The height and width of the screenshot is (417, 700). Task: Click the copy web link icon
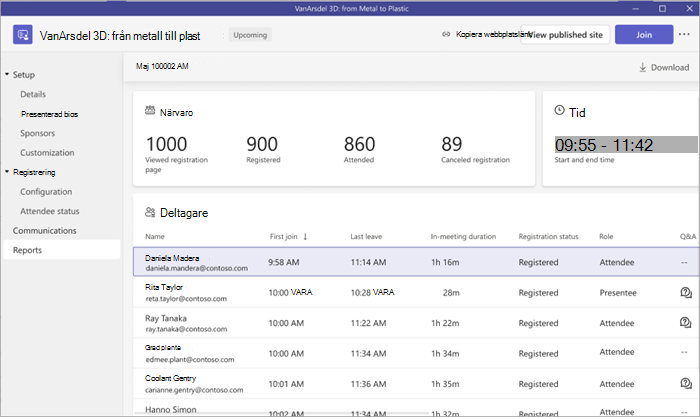(x=446, y=34)
